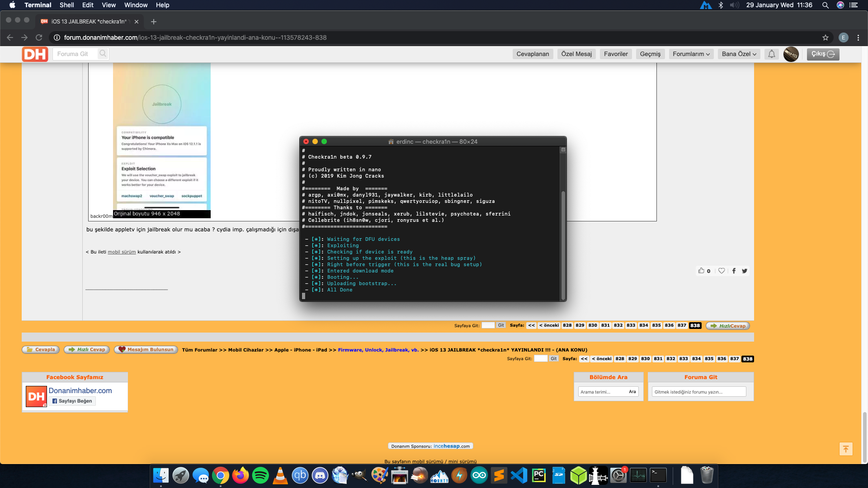Viewport: 868px width, 488px height.
Task: Open forum notifications bell
Action: pyautogui.click(x=772, y=54)
